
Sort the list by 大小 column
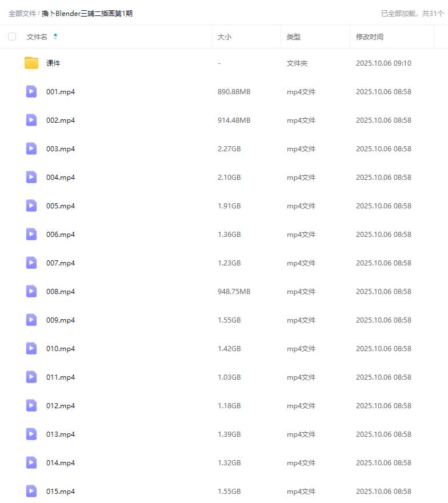(225, 37)
